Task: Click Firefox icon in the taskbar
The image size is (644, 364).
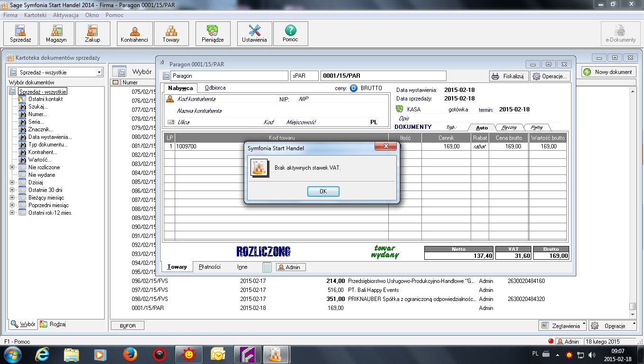Action: pos(130,354)
